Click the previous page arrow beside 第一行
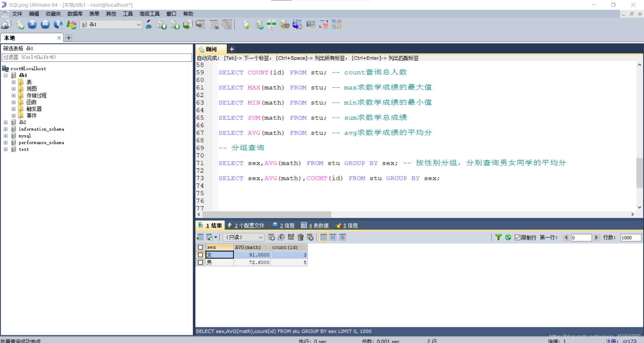This screenshot has width=644, height=343. click(566, 237)
